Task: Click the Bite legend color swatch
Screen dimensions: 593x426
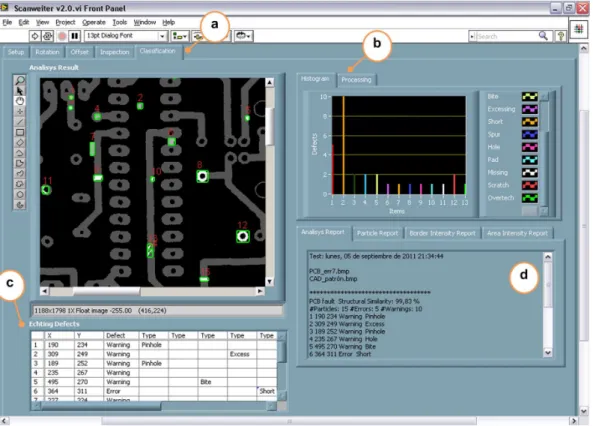Action: (529, 96)
